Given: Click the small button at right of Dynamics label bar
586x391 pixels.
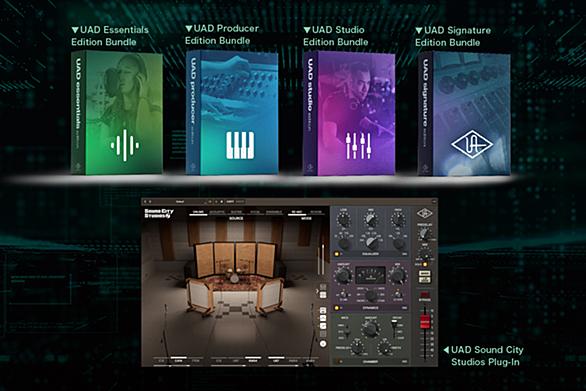Looking at the screenshot, I should (404, 308).
